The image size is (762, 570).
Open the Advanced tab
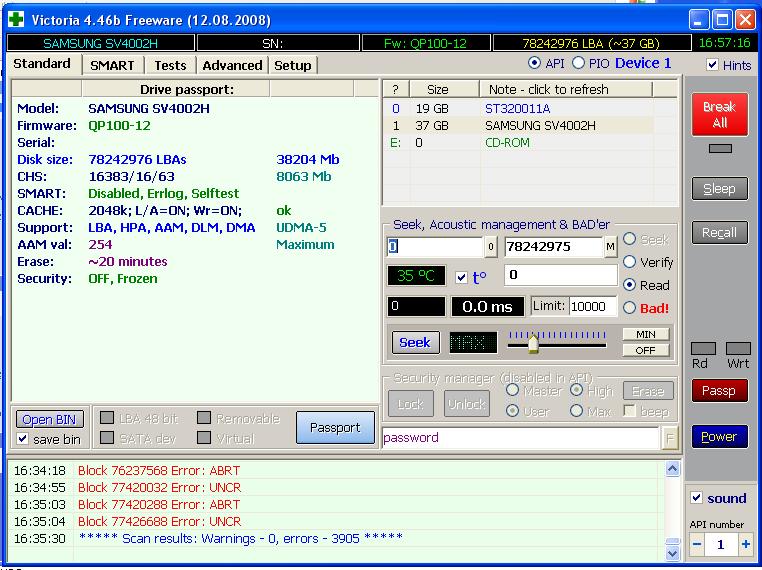232,65
